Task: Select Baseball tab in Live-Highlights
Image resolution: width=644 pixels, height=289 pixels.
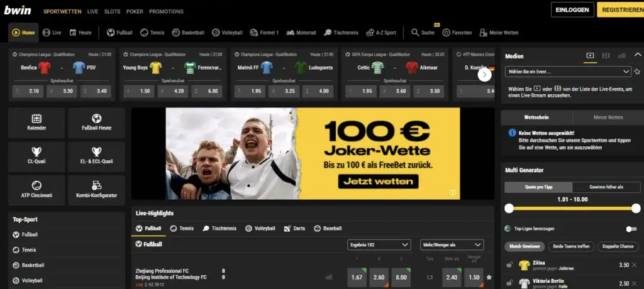Action: tap(328, 228)
